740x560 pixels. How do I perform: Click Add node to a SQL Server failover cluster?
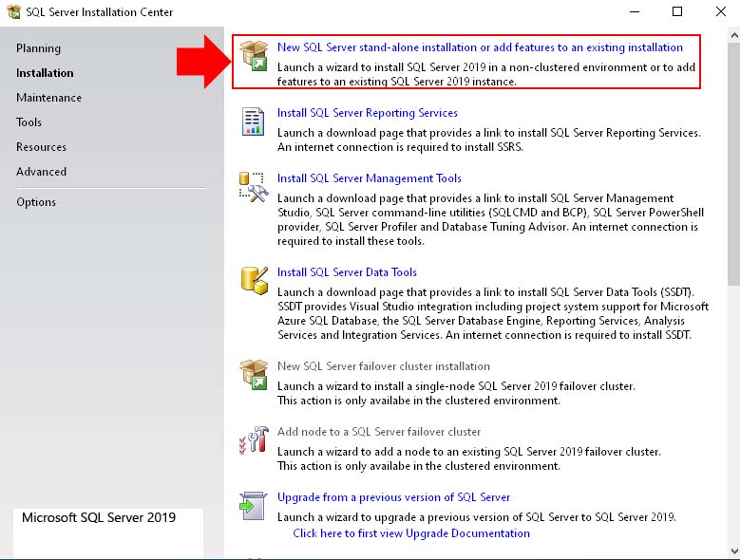379,432
